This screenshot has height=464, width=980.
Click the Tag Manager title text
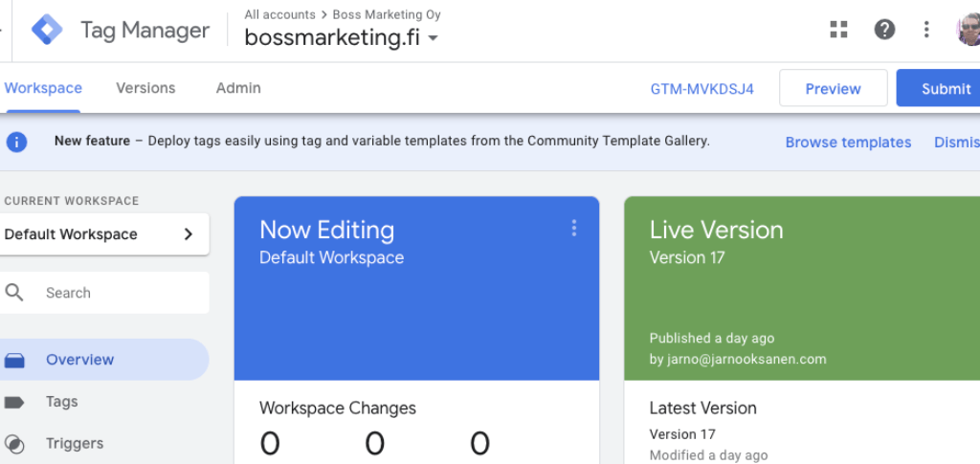pyautogui.click(x=145, y=30)
